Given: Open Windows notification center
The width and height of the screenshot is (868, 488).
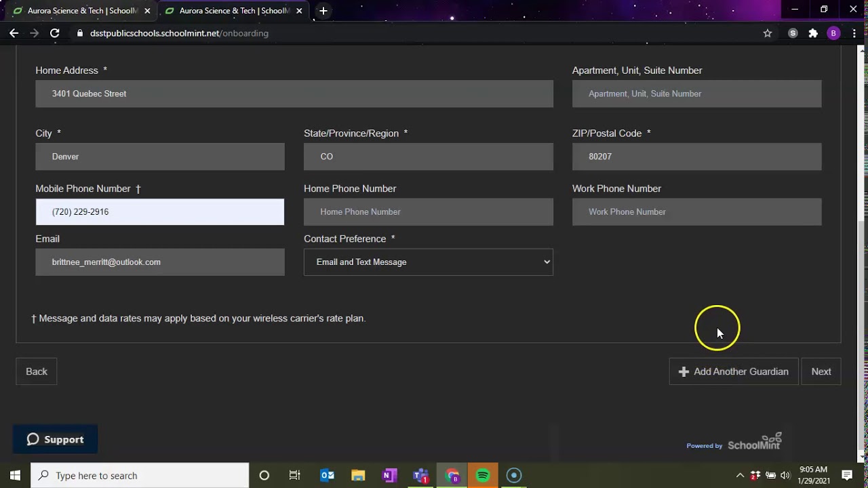Looking at the screenshot, I should point(847,475).
